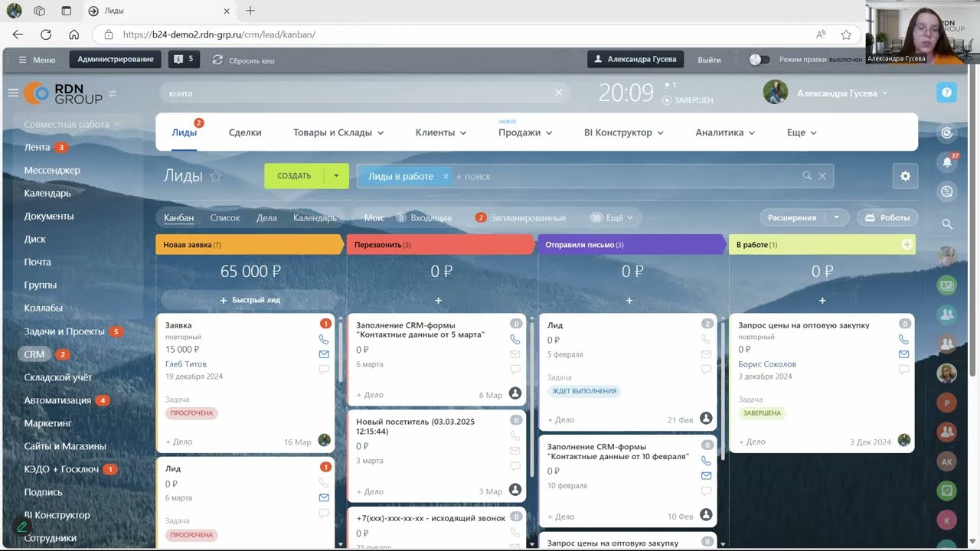
Task: Click the Роботы button
Action: (x=887, y=217)
